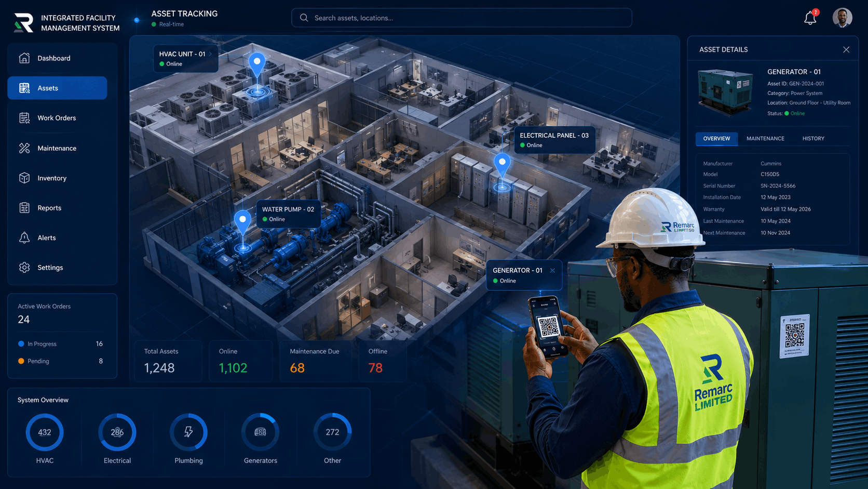
Task: Click Last Maintenance 10 May 2024
Action: tap(775, 221)
